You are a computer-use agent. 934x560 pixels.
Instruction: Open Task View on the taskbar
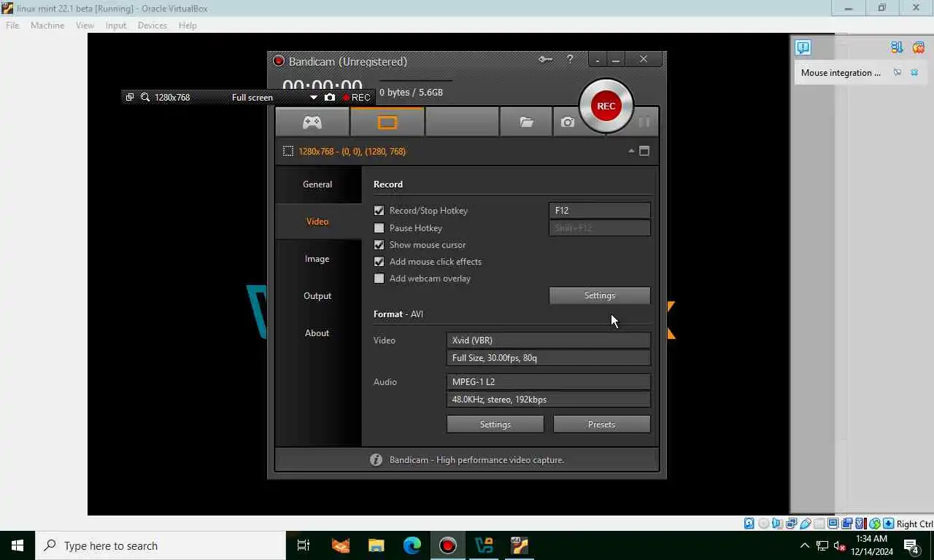pyautogui.click(x=304, y=545)
